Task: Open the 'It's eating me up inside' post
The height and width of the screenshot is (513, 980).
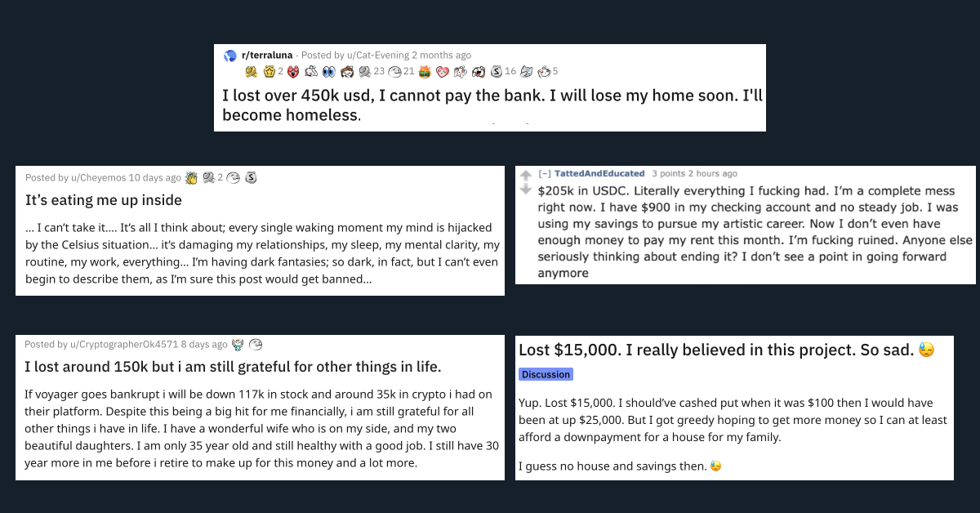Action: pos(104,200)
